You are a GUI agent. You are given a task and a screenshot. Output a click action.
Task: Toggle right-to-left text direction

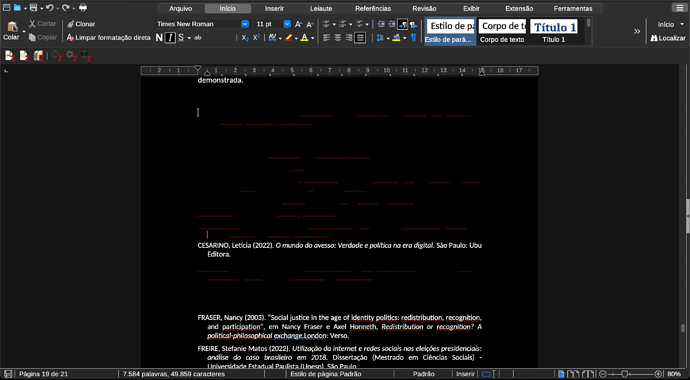click(x=414, y=24)
